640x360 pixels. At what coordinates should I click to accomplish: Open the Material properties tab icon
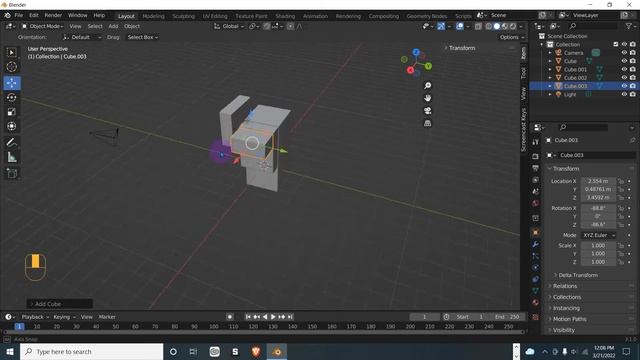tap(536, 302)
